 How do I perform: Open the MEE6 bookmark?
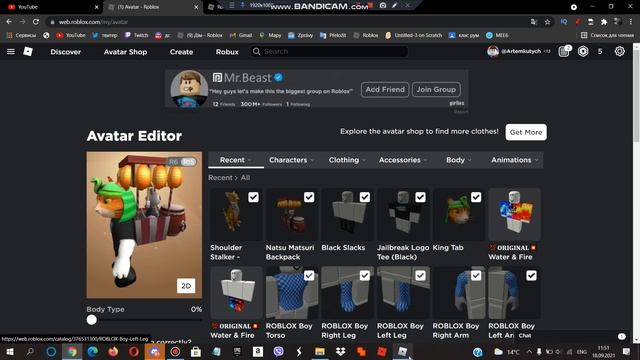tap(497, 36)
